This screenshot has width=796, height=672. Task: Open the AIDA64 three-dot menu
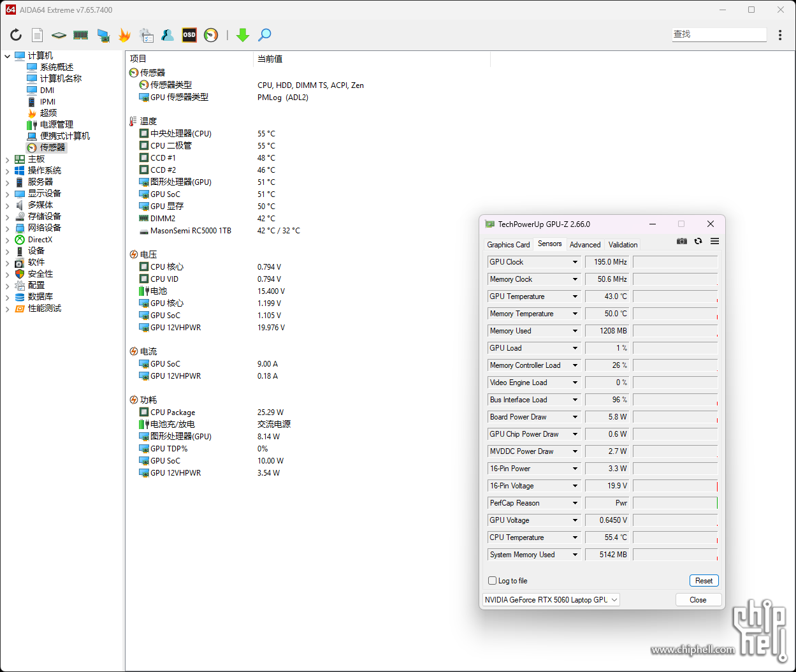click(780, 35)
